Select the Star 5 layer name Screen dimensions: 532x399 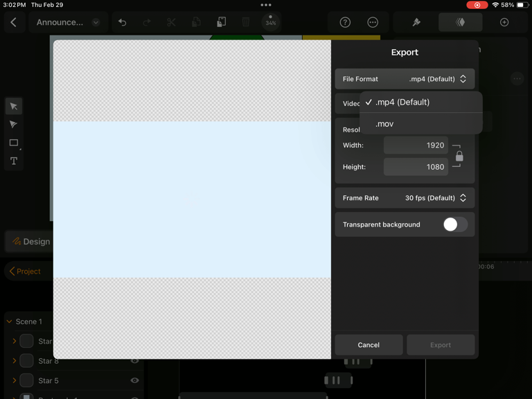click(48, 381)
